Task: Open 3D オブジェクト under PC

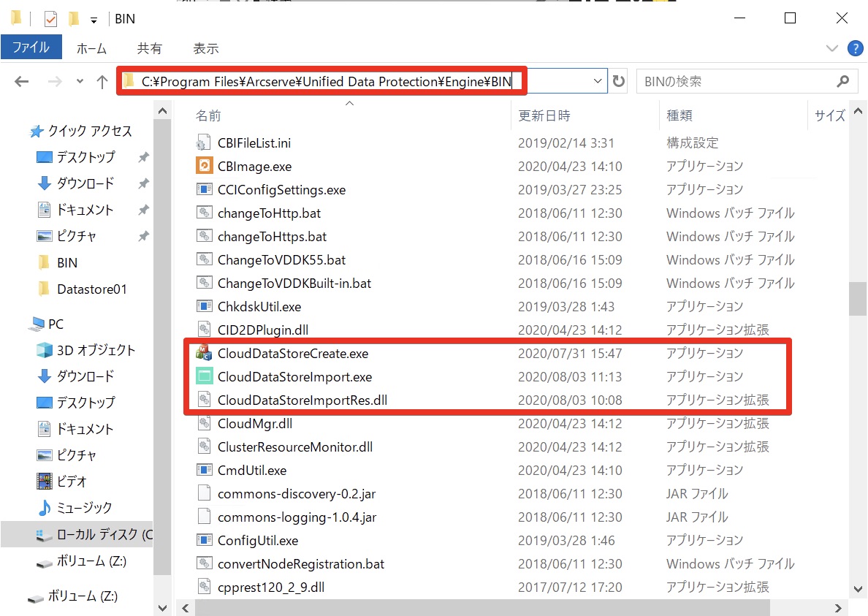Action: tap(85, 350)
